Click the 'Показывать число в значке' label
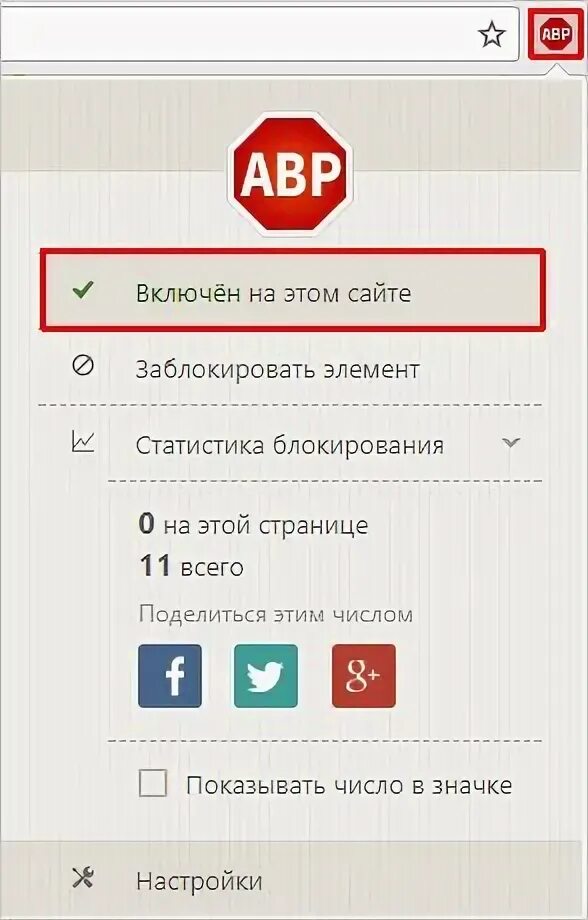This screenshot has width=588, height=920. 349,785
